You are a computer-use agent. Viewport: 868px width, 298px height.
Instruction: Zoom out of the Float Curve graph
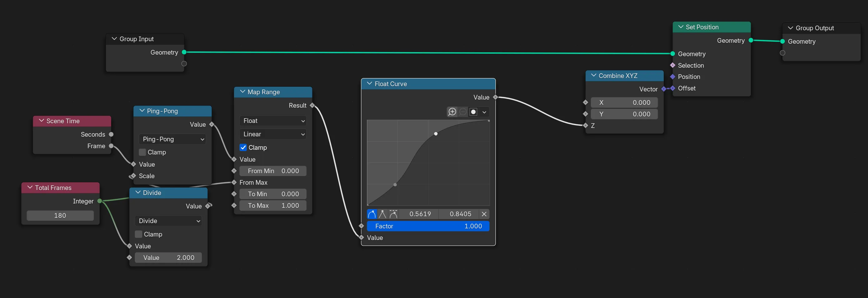(463, 112)
